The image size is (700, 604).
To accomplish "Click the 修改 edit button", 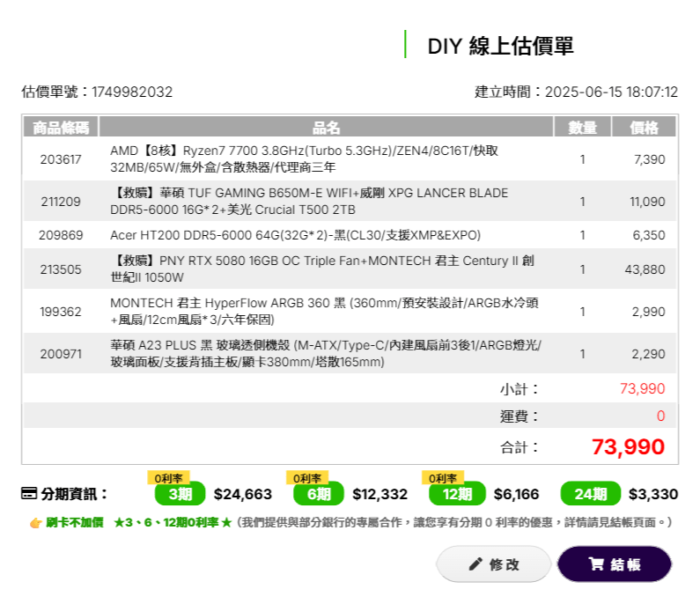I will click(494, 563).
